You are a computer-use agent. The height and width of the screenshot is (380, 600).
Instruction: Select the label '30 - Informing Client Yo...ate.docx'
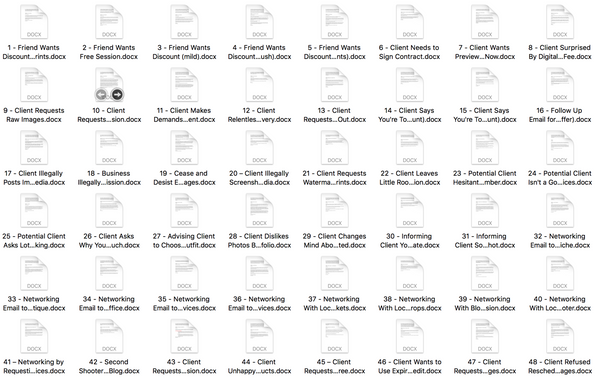pos(410,241)
